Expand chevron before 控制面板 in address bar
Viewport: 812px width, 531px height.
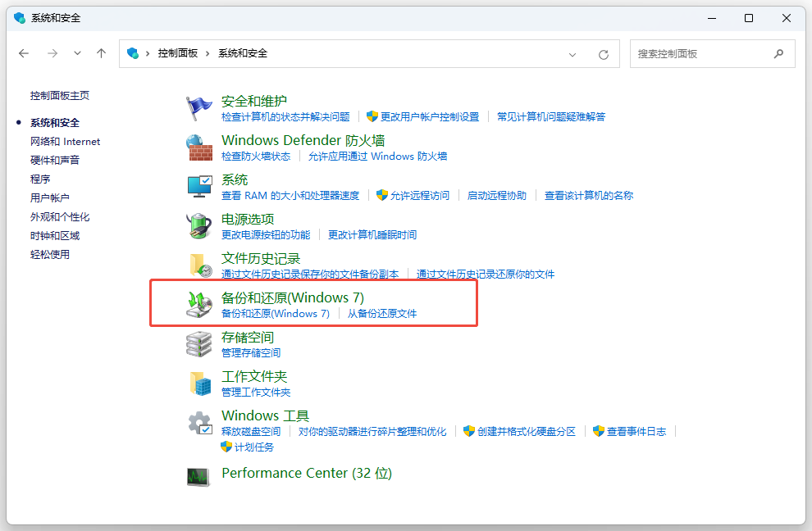pos(148,53)
